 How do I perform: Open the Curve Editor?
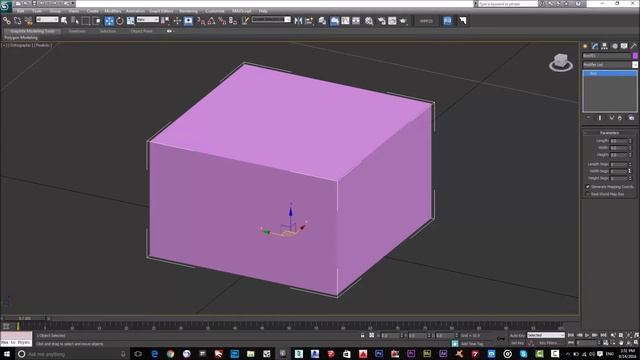pyautogui.click(x=345, y=20)
